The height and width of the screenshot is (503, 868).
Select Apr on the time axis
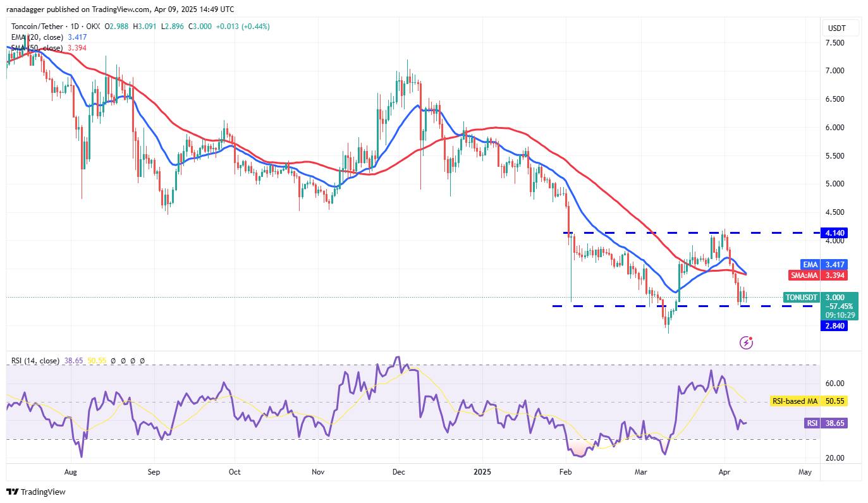(x=724, y=472)
